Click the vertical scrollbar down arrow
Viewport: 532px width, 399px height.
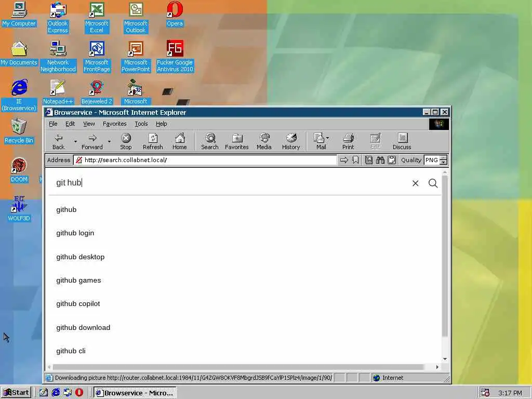[x=445, y=359]
